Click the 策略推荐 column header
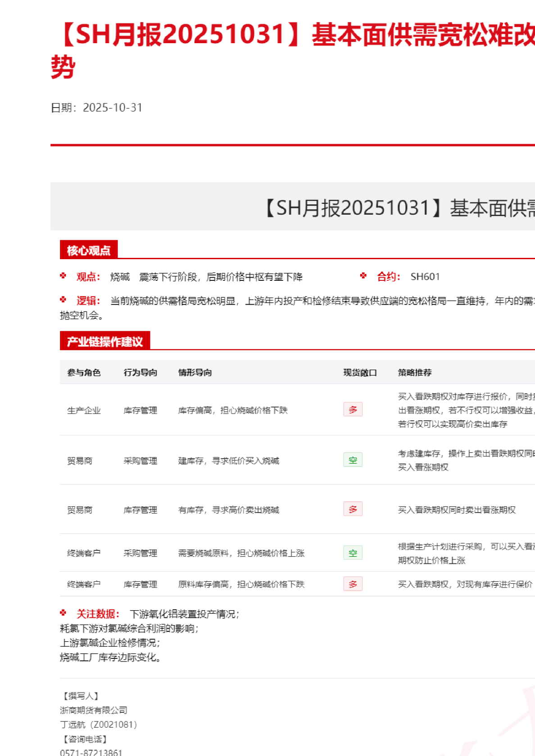 [415, 373]
